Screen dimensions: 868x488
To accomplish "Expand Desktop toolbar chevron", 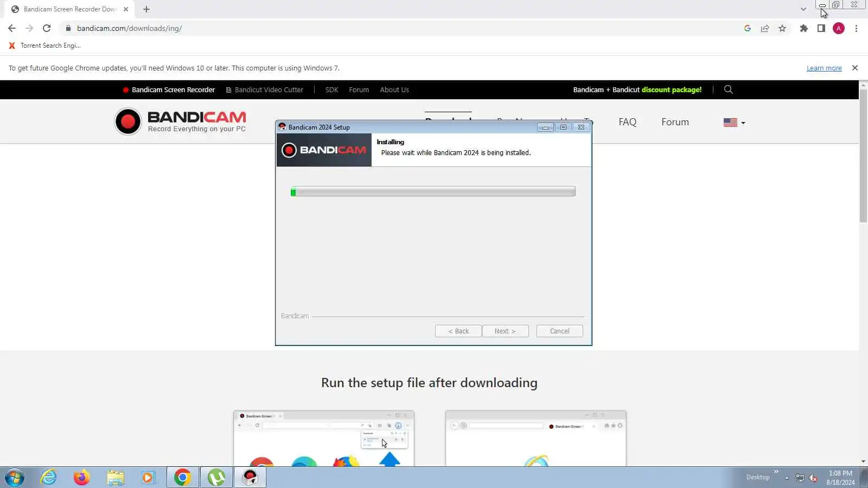I will (776, 471).
